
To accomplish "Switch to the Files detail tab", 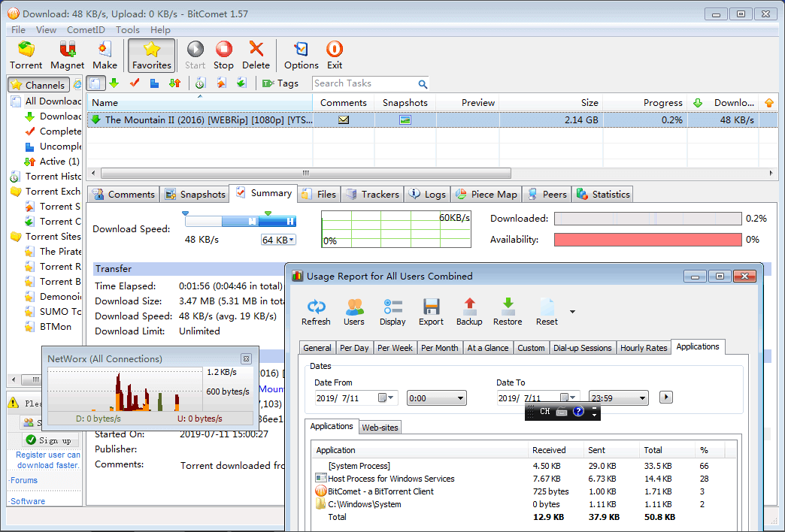I will 320,194.
